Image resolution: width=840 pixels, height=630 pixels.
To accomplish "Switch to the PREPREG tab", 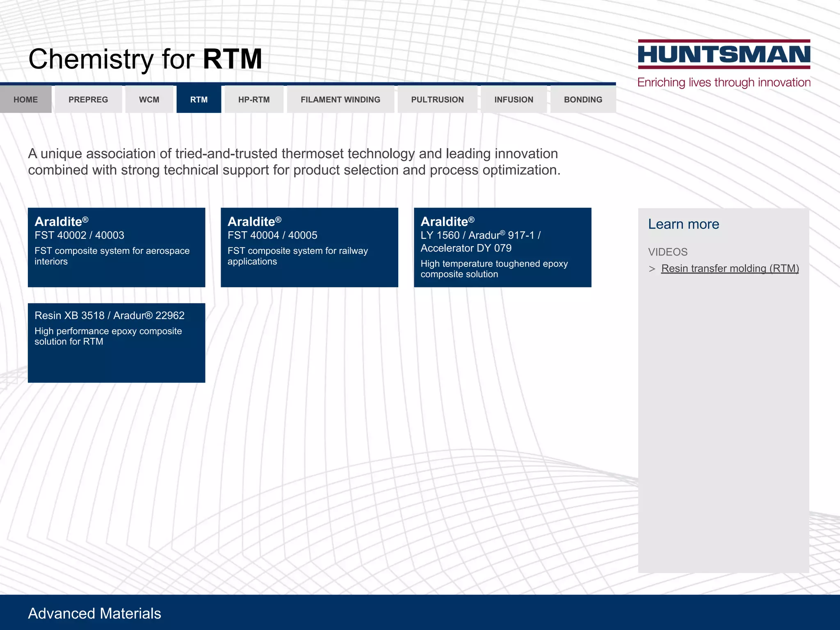I will [88, 100].
